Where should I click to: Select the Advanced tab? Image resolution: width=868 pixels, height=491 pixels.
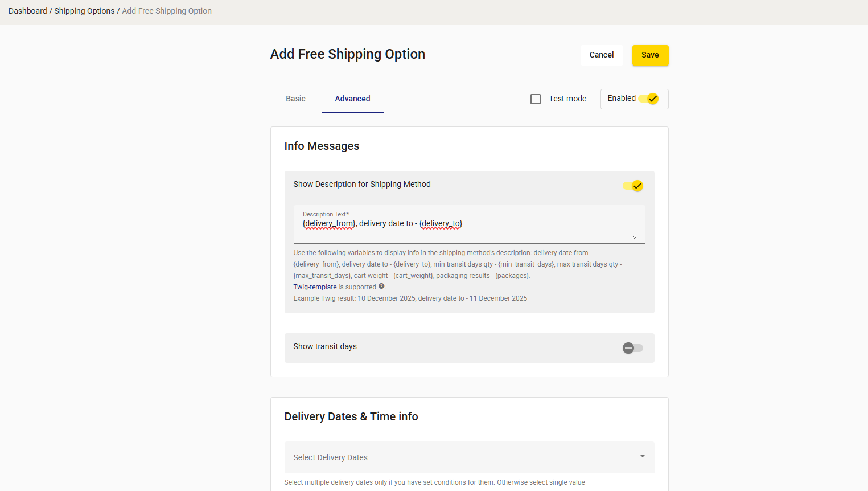(352, 99)
